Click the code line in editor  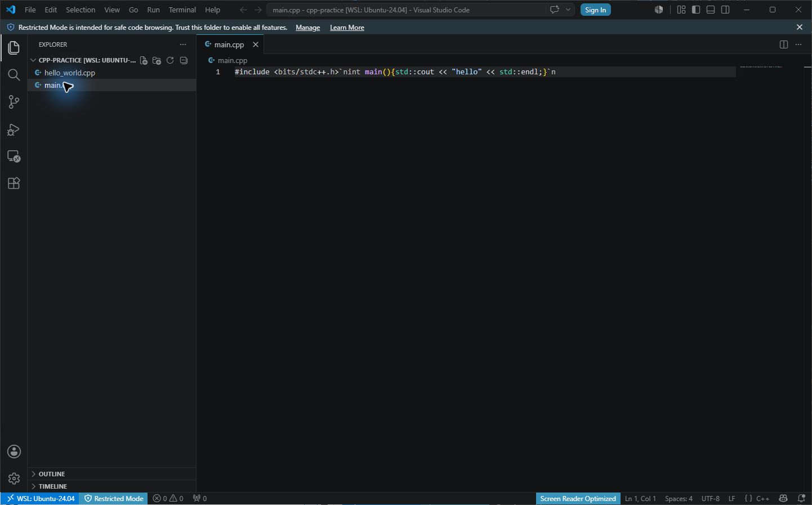click(395, 71)
